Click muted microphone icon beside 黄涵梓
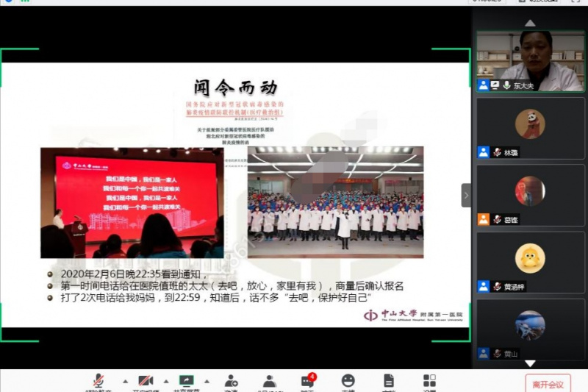 click(498, 287)
